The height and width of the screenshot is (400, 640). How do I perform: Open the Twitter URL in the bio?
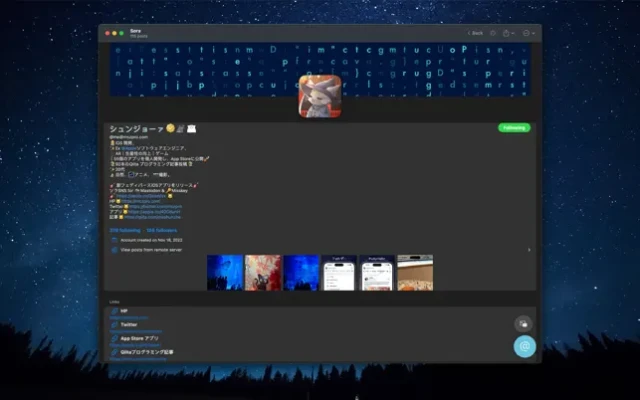pyautogui.click(x=156, y=207)
